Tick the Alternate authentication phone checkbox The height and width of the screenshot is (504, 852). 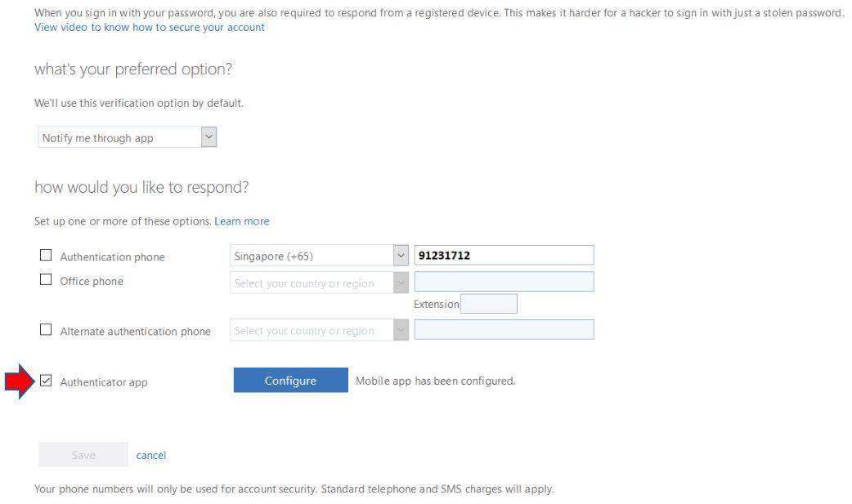46,330
